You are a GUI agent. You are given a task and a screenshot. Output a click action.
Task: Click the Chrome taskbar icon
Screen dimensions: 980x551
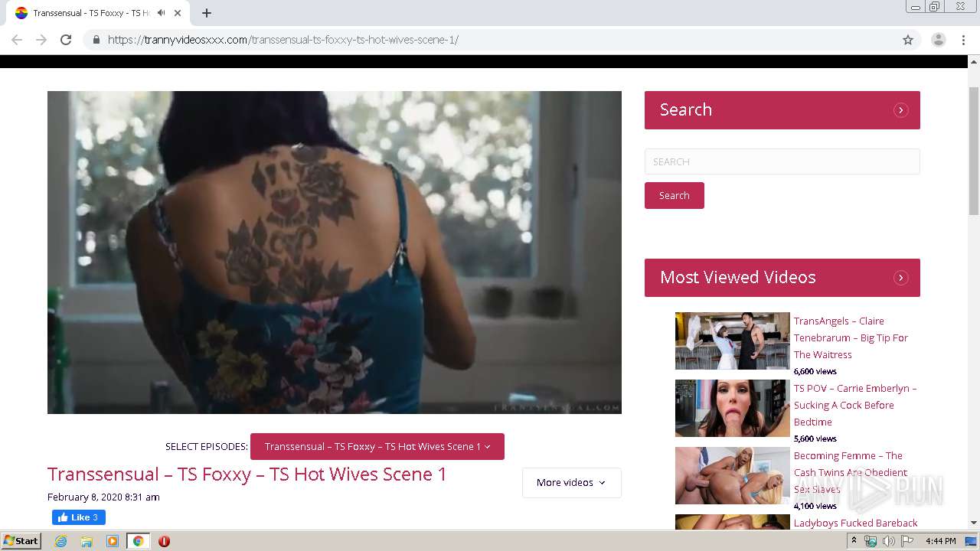(x=139, y=541)
